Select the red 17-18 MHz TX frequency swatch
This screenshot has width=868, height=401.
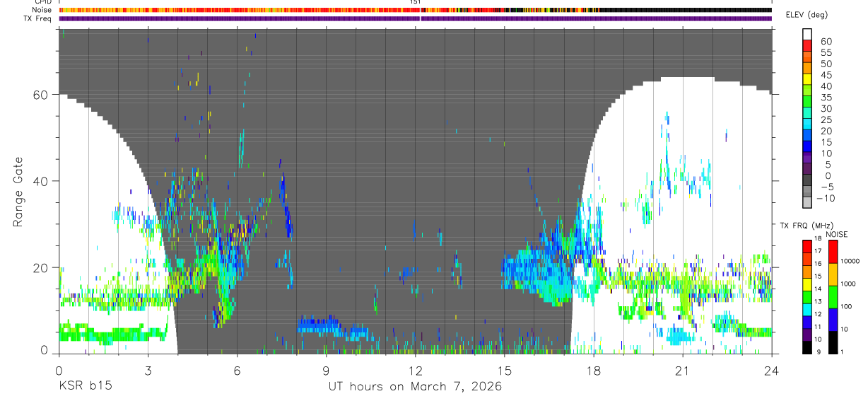[x=807, y=246]
